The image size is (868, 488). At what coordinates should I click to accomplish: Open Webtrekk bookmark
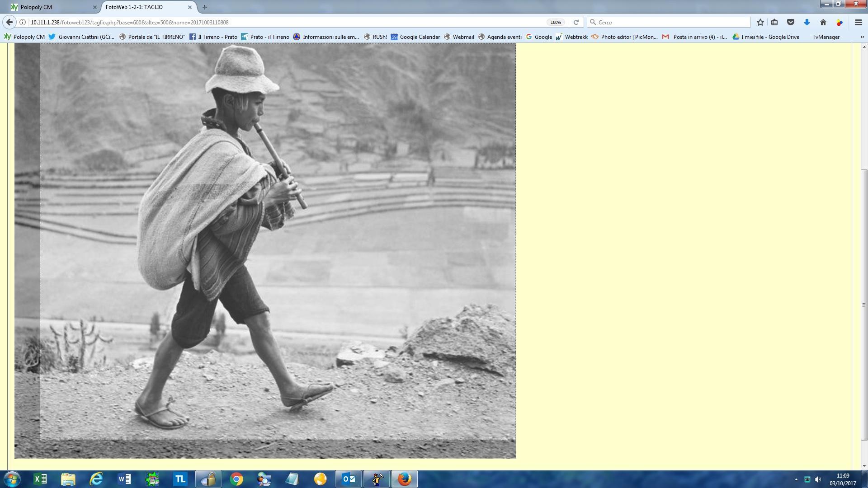571,37
